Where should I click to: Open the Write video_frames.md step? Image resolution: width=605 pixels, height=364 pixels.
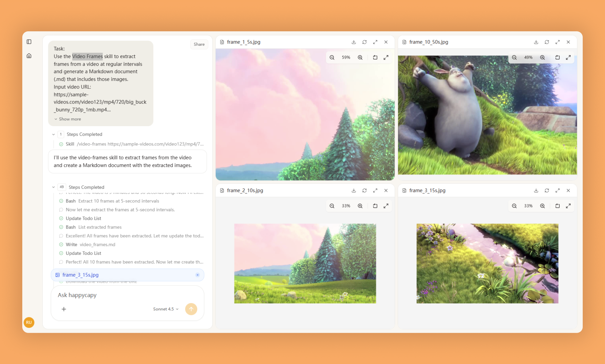(x=90, y=244)
